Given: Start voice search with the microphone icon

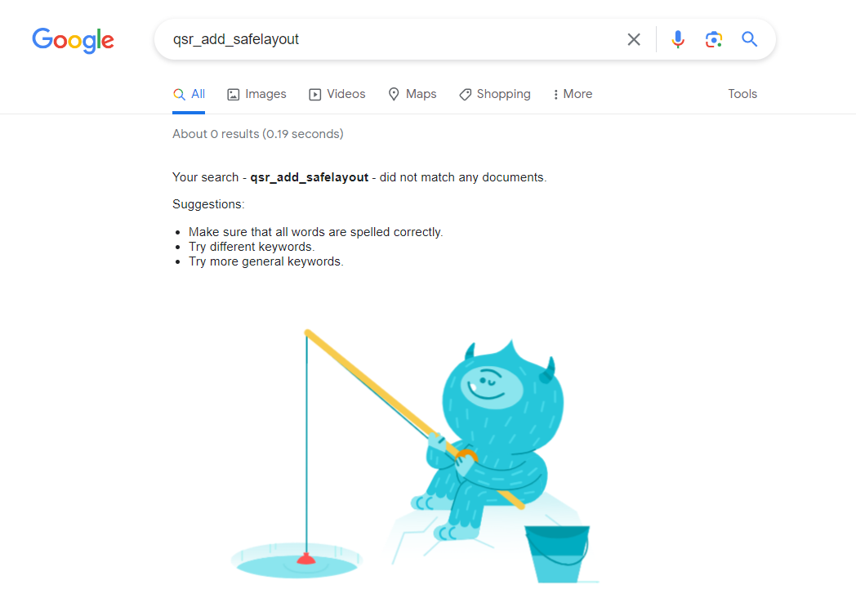Looking at the screenshot, I should [x=677, y=39].
